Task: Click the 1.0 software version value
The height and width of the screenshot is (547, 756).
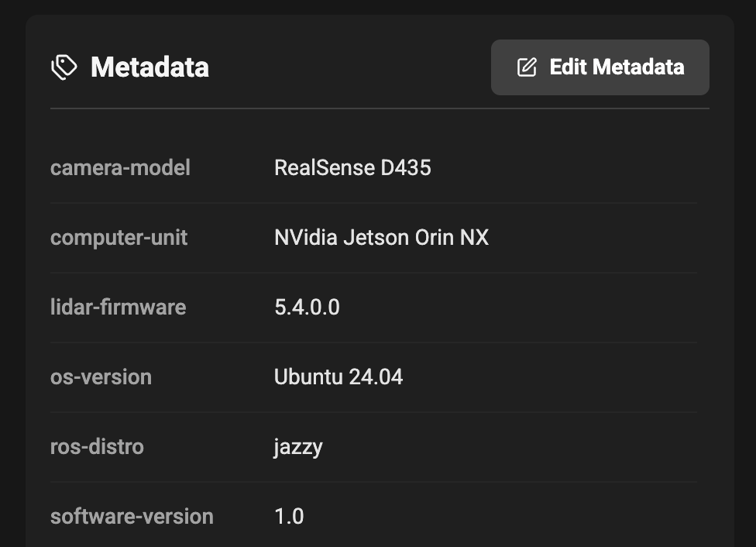Action: (288, 516)
